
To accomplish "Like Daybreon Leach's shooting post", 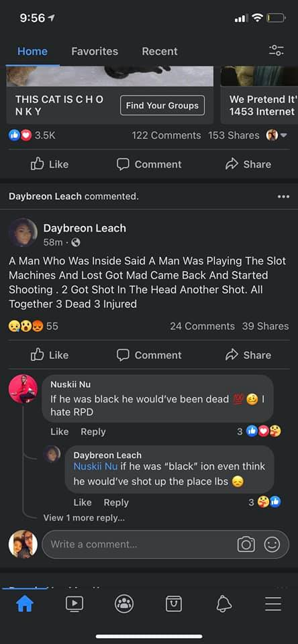I will coord(50,355).
